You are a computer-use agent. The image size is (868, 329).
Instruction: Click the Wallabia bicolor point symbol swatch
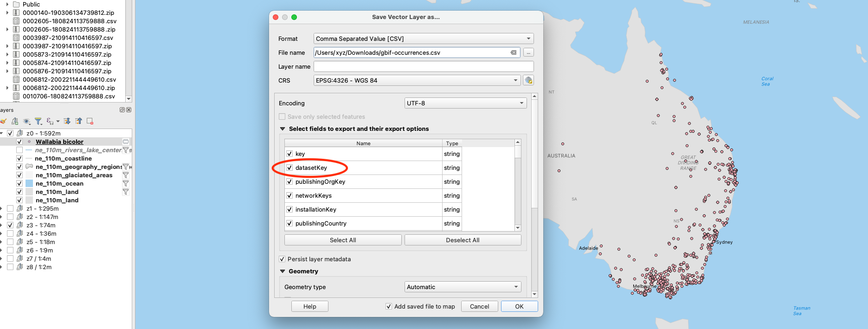[x=29, y=142]
